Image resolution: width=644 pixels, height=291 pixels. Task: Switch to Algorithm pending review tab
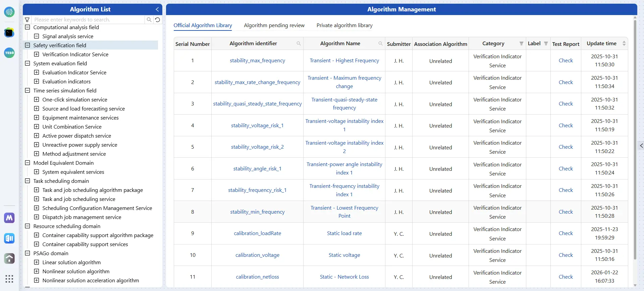(274, 25)
